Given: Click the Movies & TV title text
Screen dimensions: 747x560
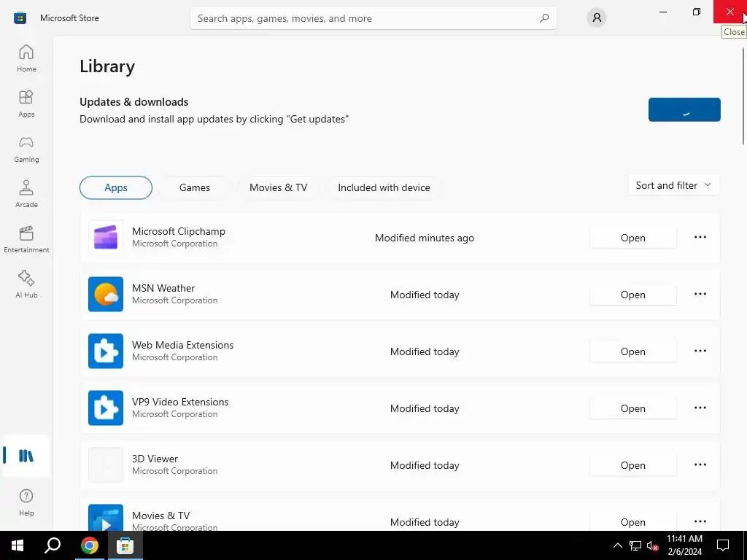Looking at the screenshot, I should click(x=160, y=516).
